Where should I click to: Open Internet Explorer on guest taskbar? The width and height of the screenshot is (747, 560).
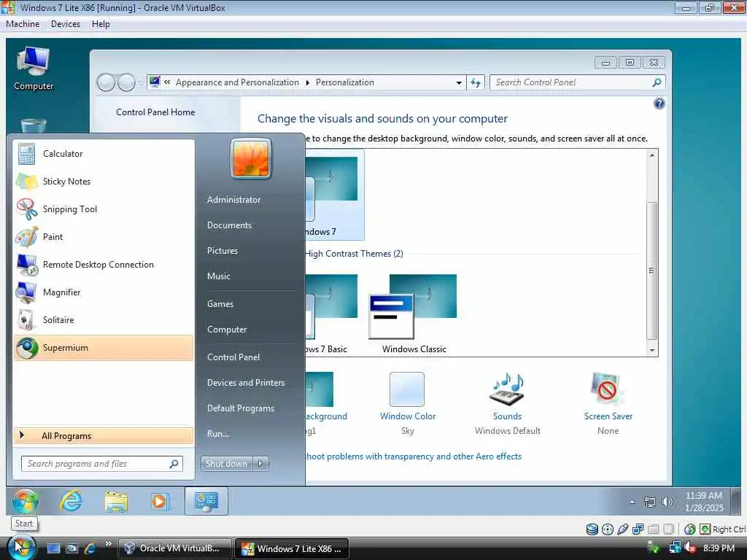[x=71, y=501]
